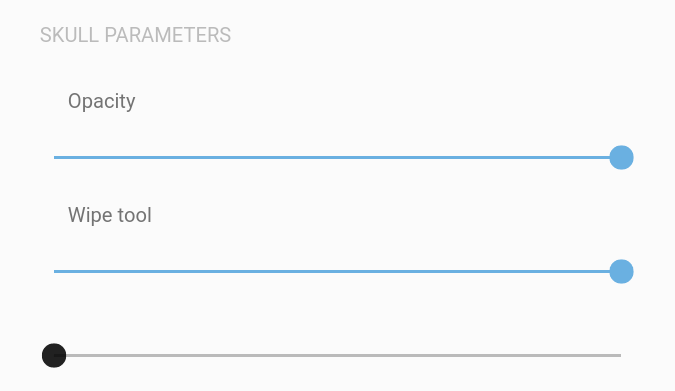
Task: Set Wipe tool to roughly one quarter on its track
Action: (195, 272)
